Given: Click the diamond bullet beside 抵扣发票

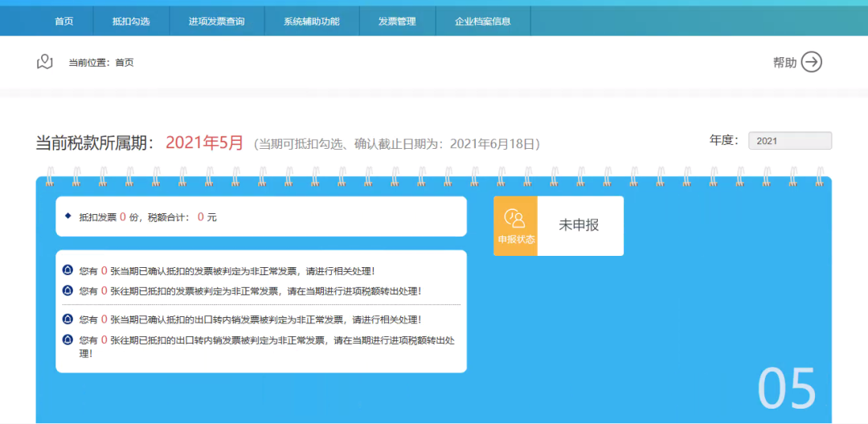Looking at the screenshot, I should 68,216.
